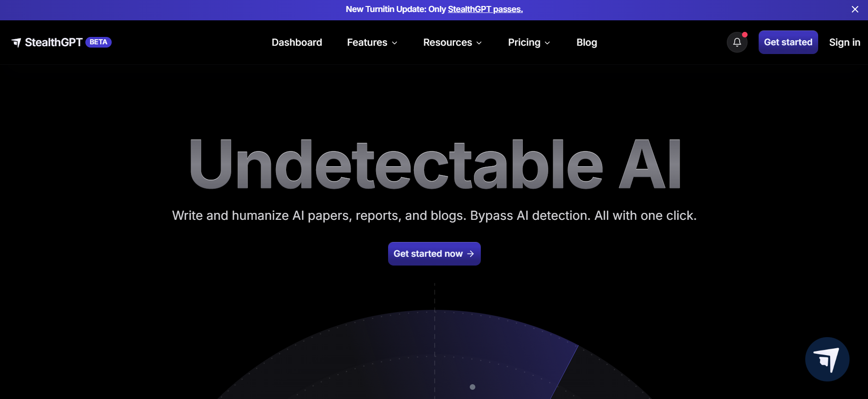Go to the Blog page
This screenshot has height=399, width=868.
tap(587, 42)
